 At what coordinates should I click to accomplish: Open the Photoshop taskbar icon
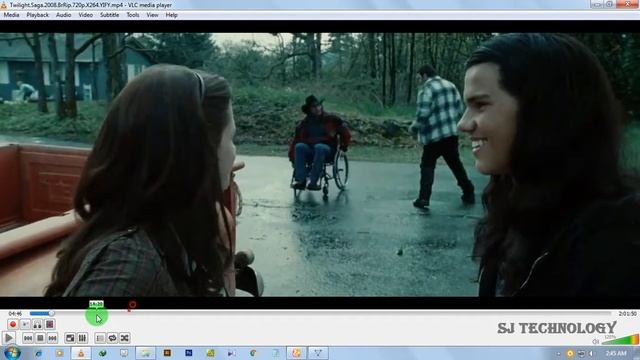coord(189,353)
